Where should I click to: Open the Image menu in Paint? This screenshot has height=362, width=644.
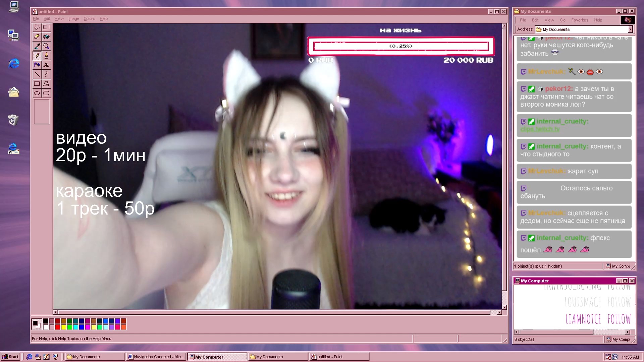(x=74, y=19)
